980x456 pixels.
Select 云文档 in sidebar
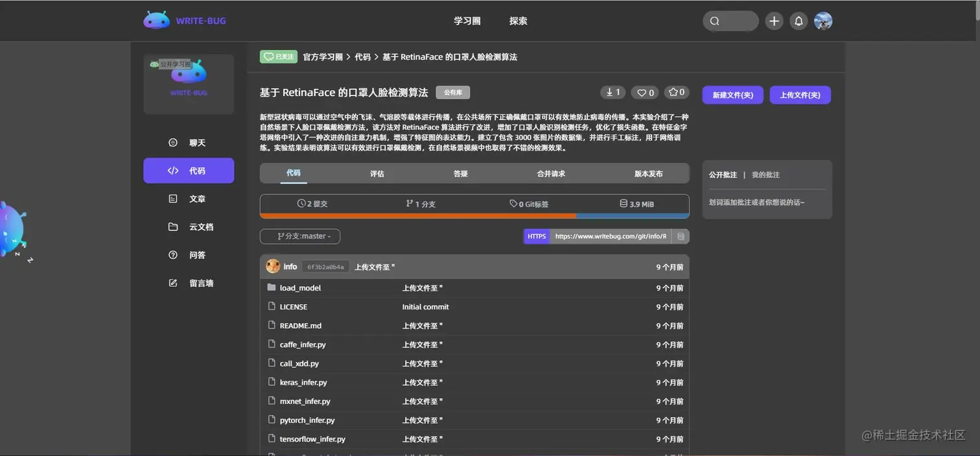point(189,227)
